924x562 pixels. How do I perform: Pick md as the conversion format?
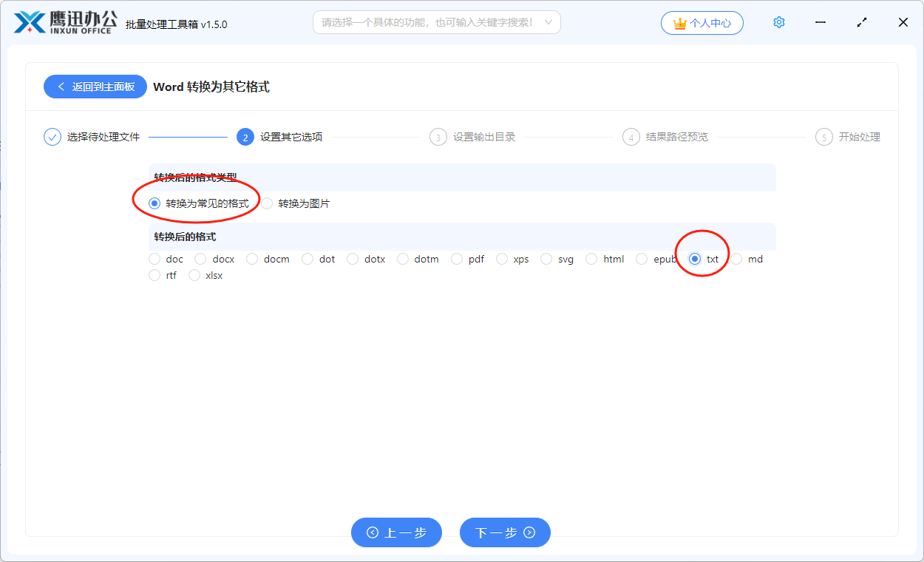(736, 259)
